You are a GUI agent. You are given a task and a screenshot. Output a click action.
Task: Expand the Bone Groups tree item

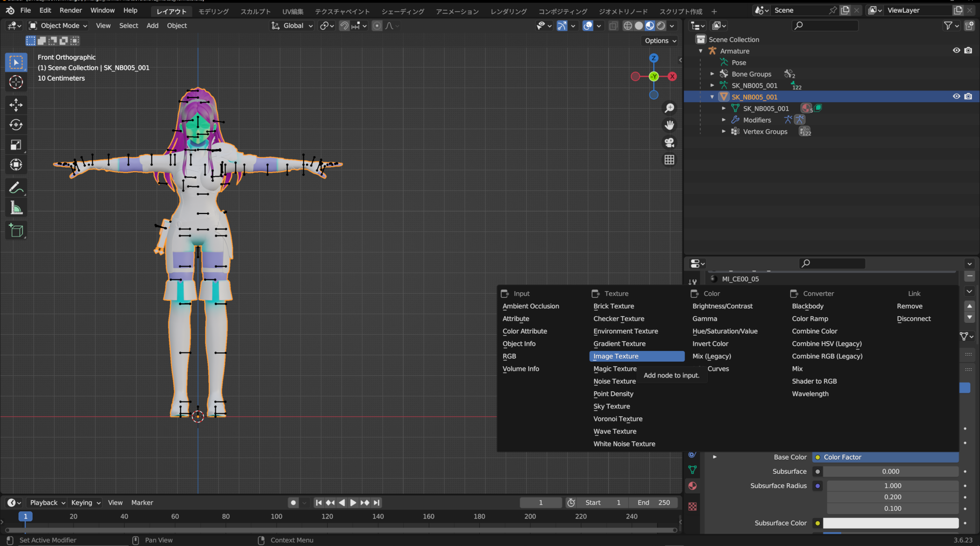[x=713, y=74]
